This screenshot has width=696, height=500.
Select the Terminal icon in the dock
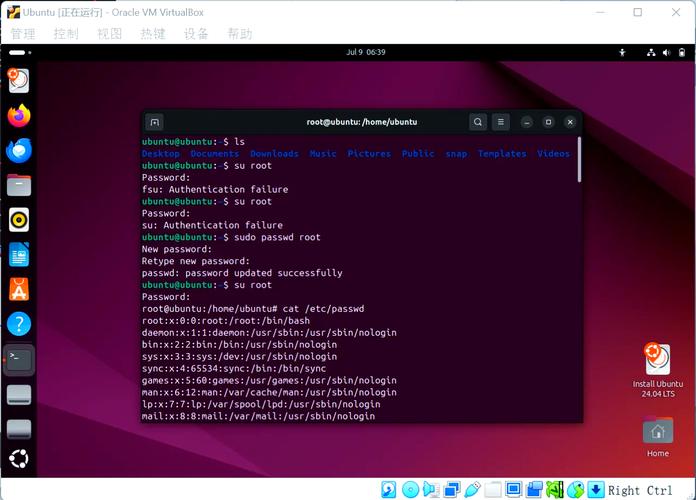coord(19,359)
